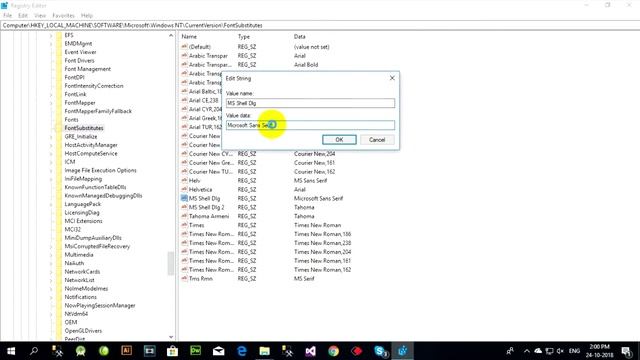This screenshot has width=640, height=360.
Task: Click the folder icon beside Fonts key
Action: (x=59, y=119)
